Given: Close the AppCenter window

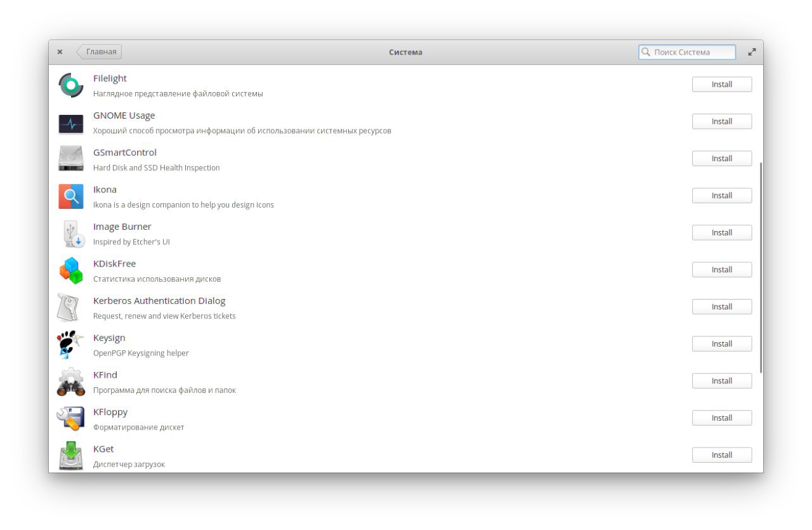Looking at the screenshot, I should coord(60,52).
